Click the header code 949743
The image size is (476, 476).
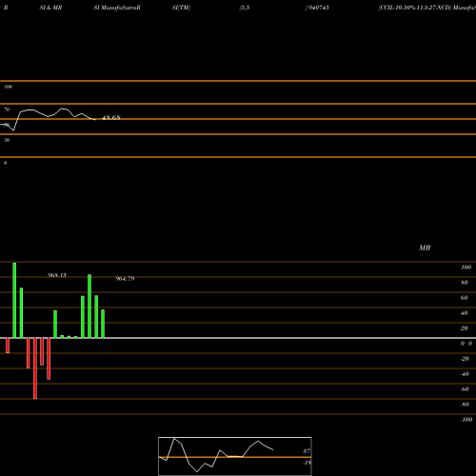[318, 8]
